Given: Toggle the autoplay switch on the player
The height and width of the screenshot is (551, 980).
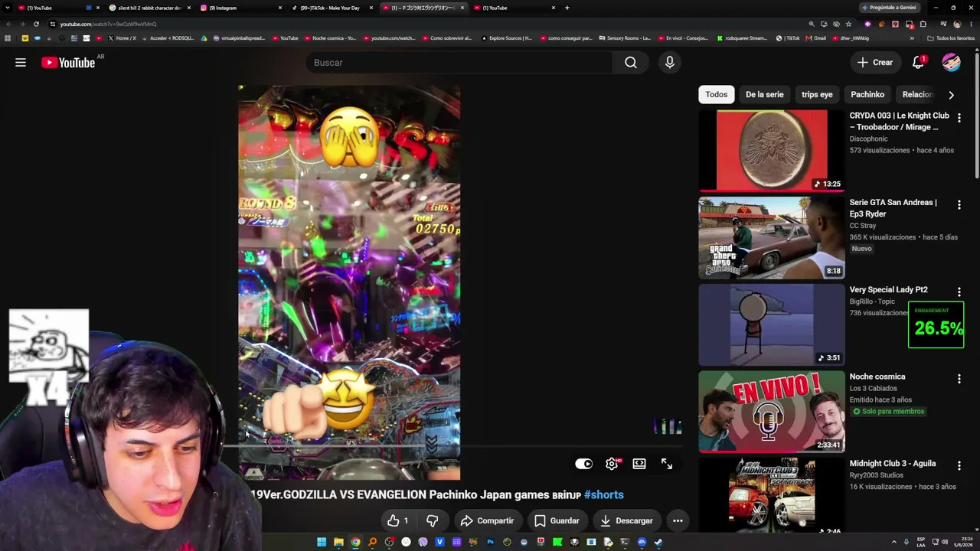Looking at the screenshot, I should (583, 464).
